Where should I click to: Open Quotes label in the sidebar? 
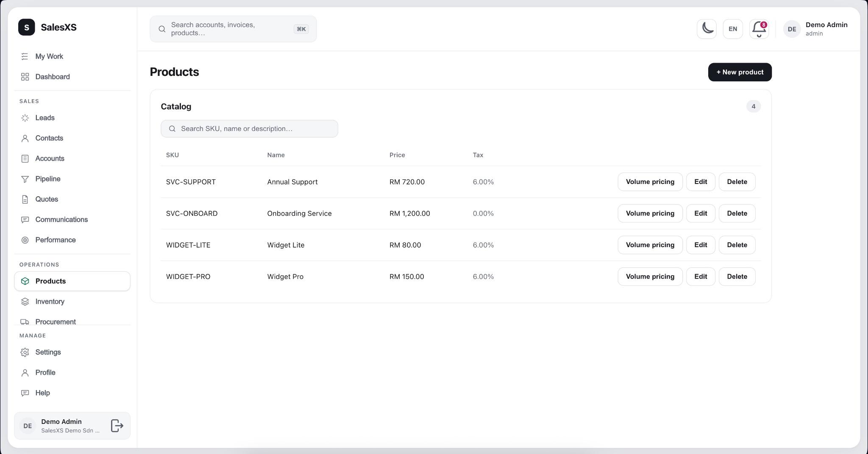[x=47, y=199]
